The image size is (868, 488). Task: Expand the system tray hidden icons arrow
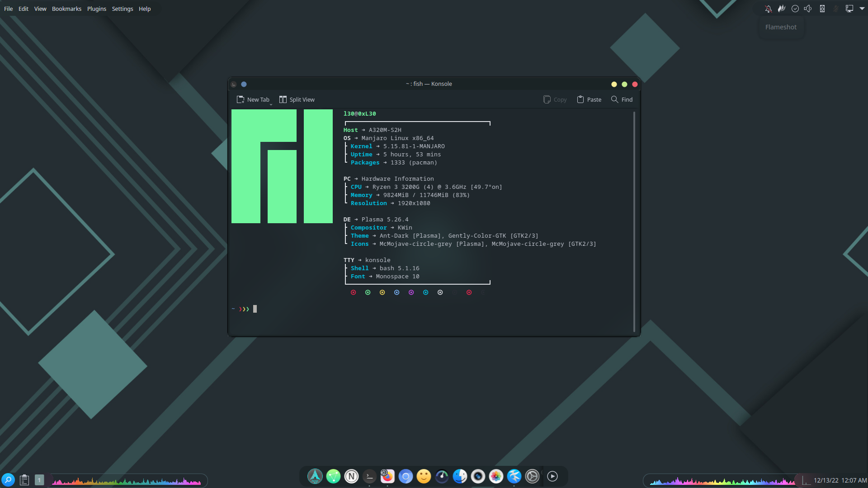862,8
